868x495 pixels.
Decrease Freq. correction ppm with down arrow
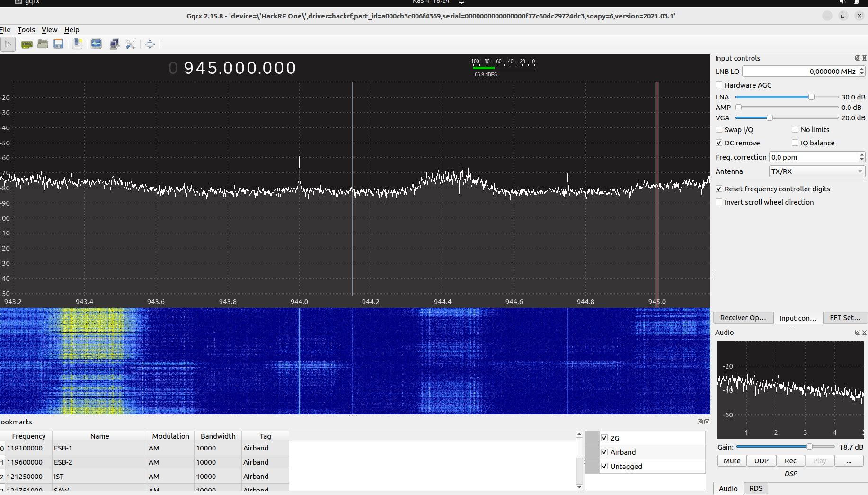(862, 160)
